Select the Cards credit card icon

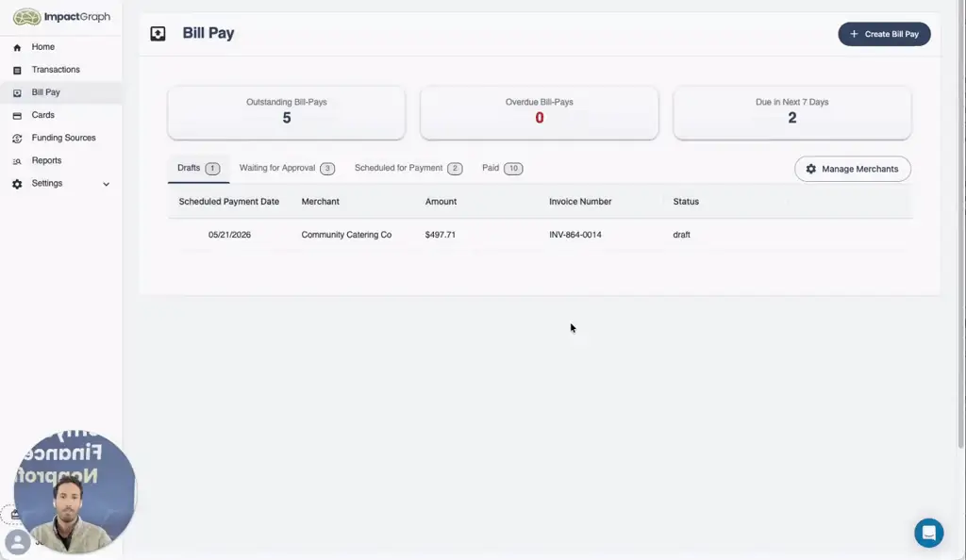(x=17, y=116)
